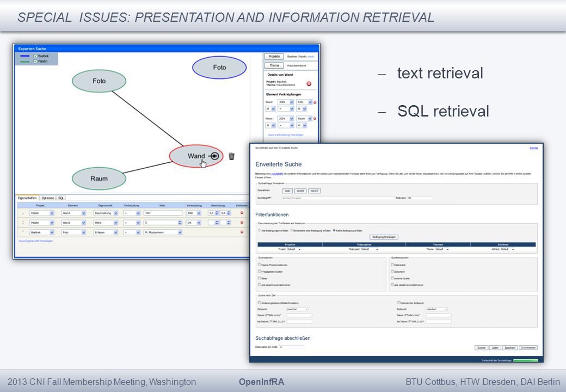Viewport: 566px width, 392px height.
Task: Click the Bedingung hinzufügen button
Action: click(x=384, y=237)
